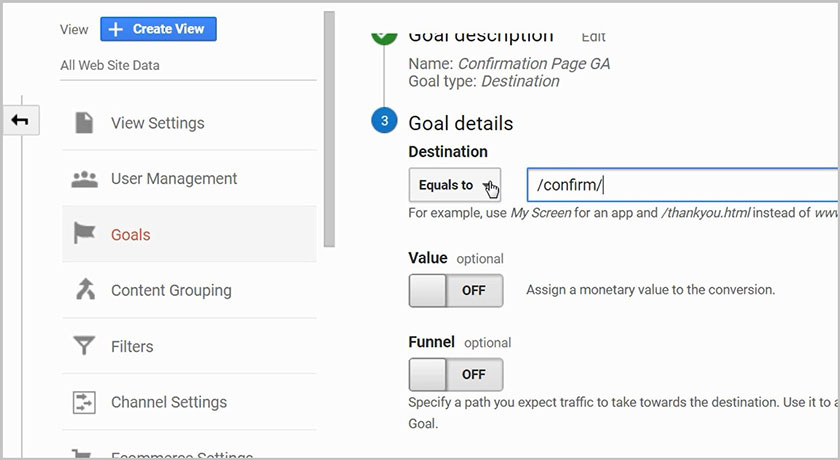Toggle the Value switch on
The height and width of the screenshot is (460, 840).
click(455, 290)
